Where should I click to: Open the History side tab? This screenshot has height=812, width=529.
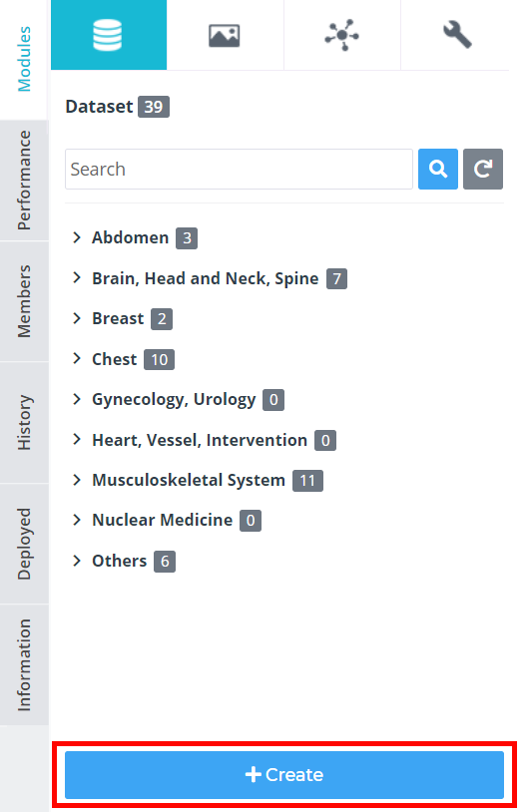[x=24, y=423]
